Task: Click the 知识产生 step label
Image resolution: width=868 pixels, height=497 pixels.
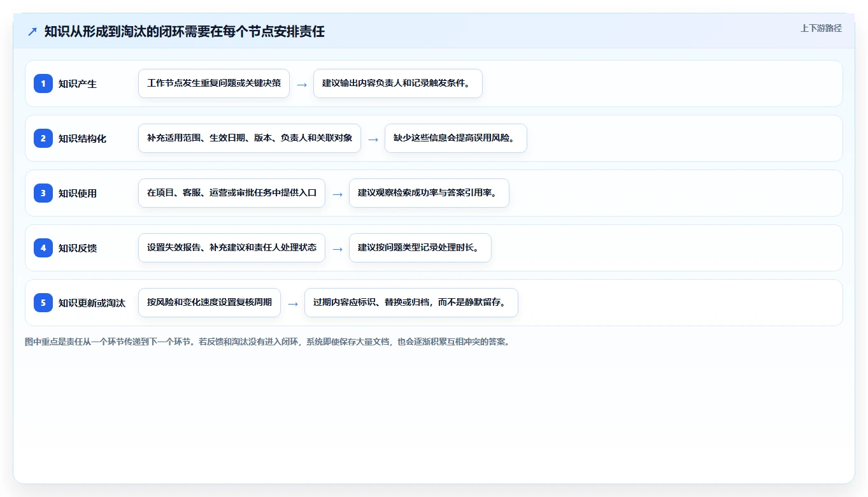Action: tap(78, 83)
